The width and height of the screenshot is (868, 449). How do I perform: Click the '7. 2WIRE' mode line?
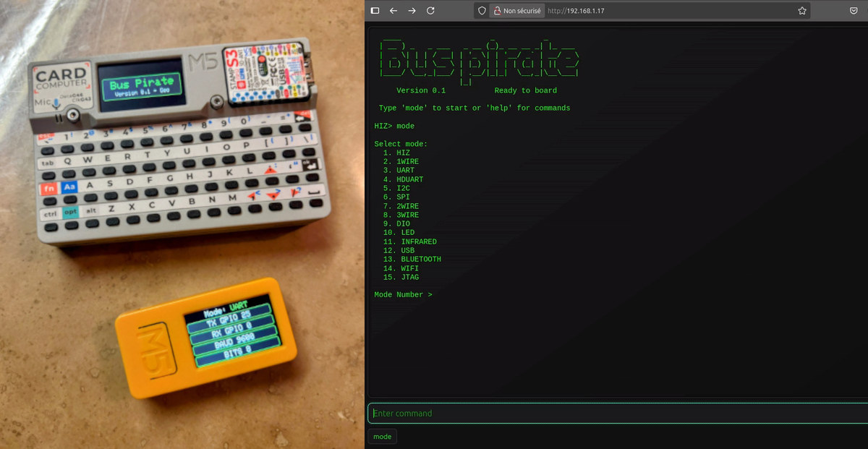(401, 206)
